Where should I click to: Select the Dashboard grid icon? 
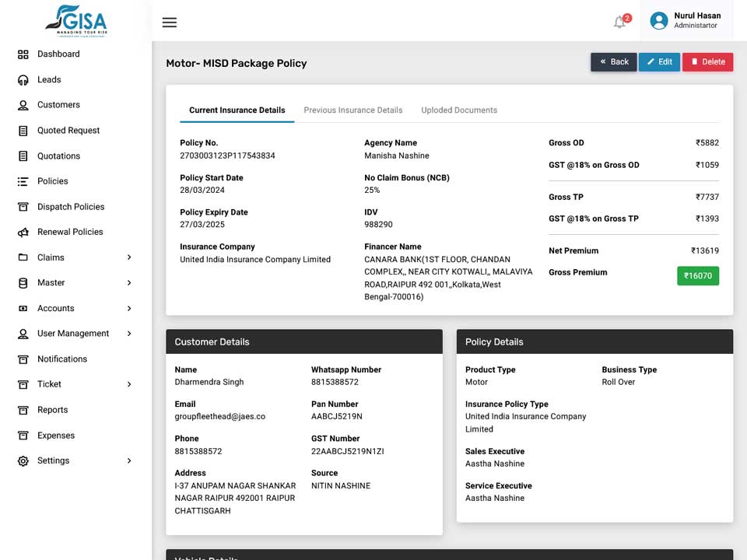[x=23, y=54]
